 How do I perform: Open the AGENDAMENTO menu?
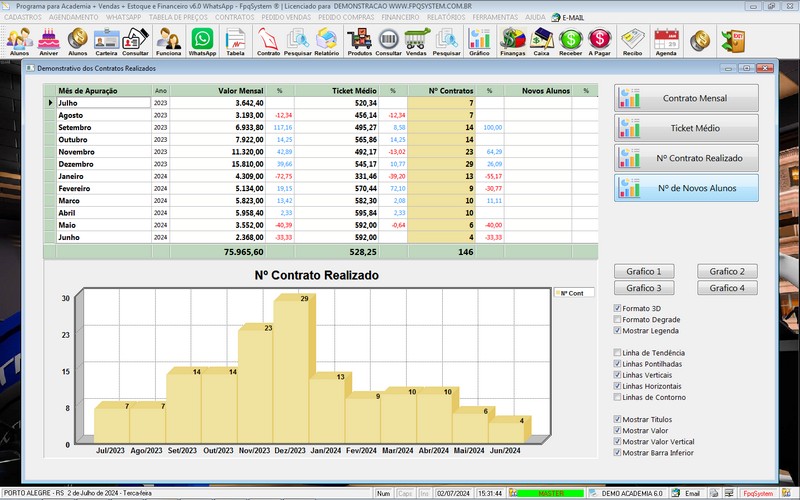(x=73, y=17)
